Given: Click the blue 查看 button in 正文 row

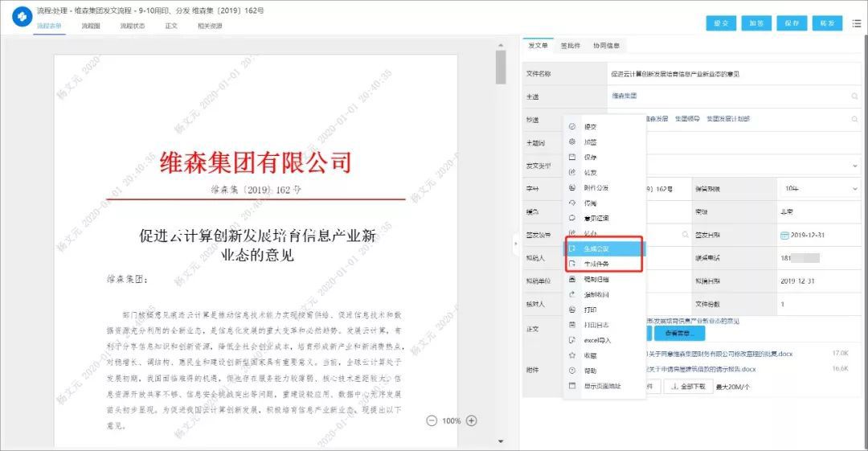Looking at the screenshot, I should (680, 333).
